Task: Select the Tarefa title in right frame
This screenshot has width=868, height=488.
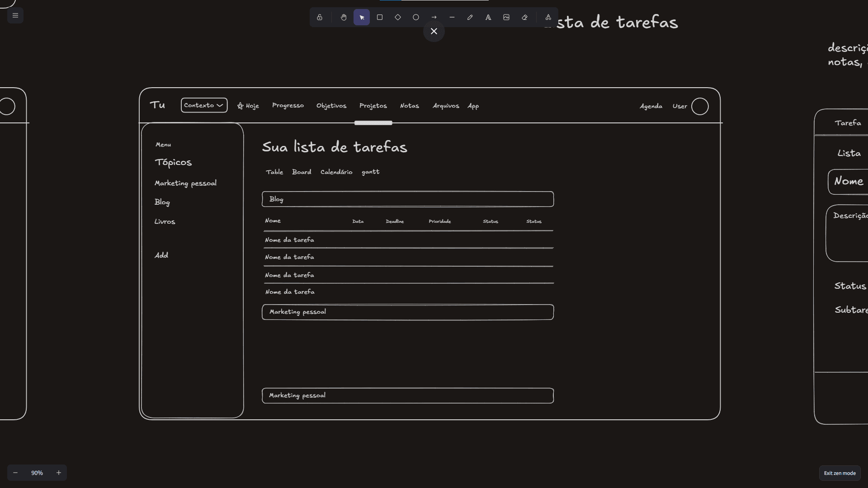Action: point(848,123)
